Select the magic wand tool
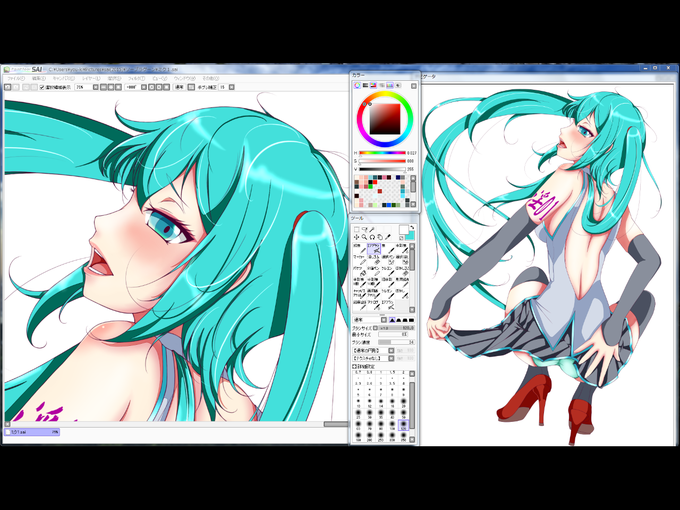This screenshot has width=680, height=510. tap(372, 229)
